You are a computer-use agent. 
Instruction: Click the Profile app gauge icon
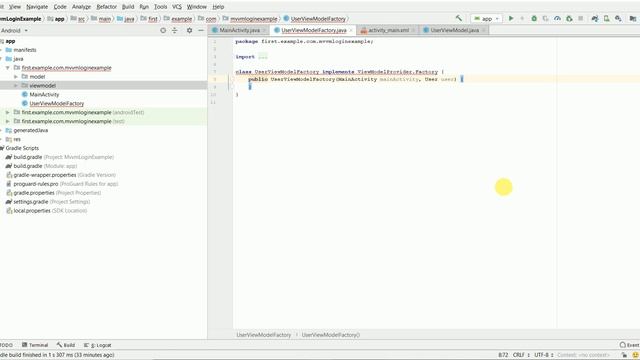pyautogui.click(x=557, y=18)
